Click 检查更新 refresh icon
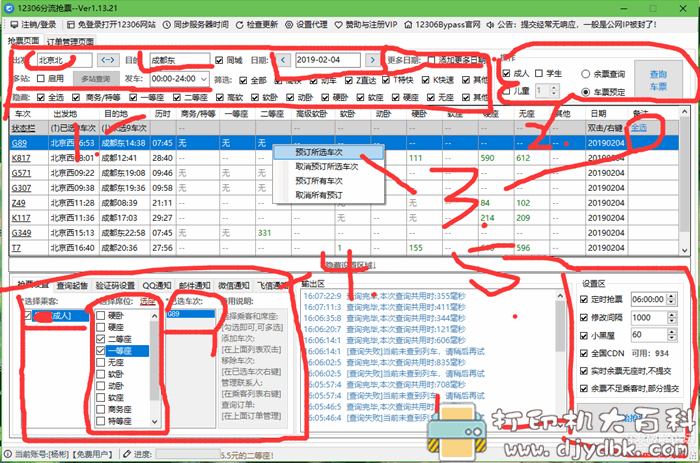The width and height of the screenshot is (700, 463). point(240,25)
